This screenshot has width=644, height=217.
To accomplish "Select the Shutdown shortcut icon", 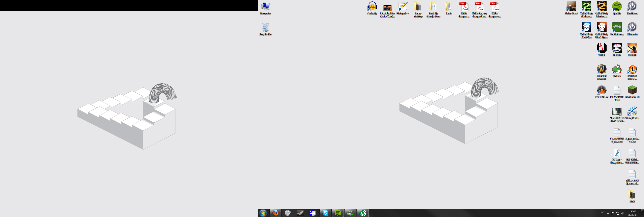I will pos(632,8).
